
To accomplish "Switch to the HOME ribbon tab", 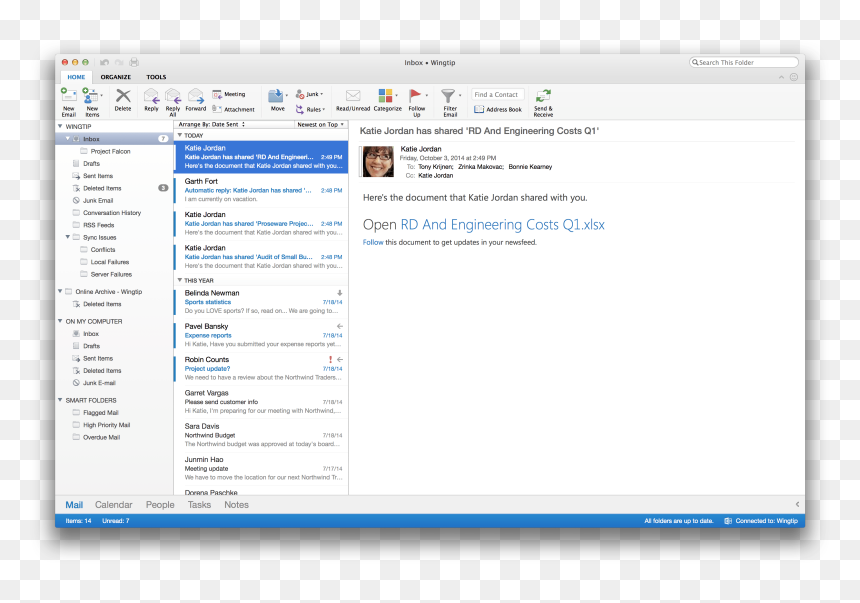I will coord(76,77).
